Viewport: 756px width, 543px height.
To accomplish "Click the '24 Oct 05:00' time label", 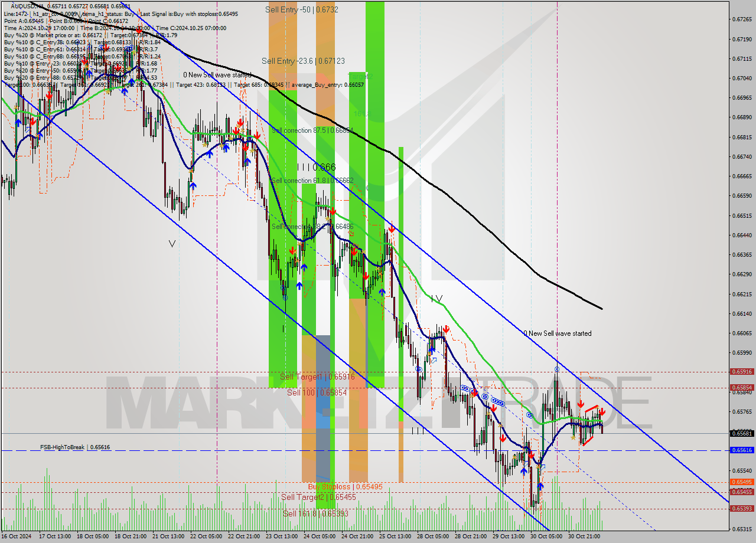I will point(319,537).
